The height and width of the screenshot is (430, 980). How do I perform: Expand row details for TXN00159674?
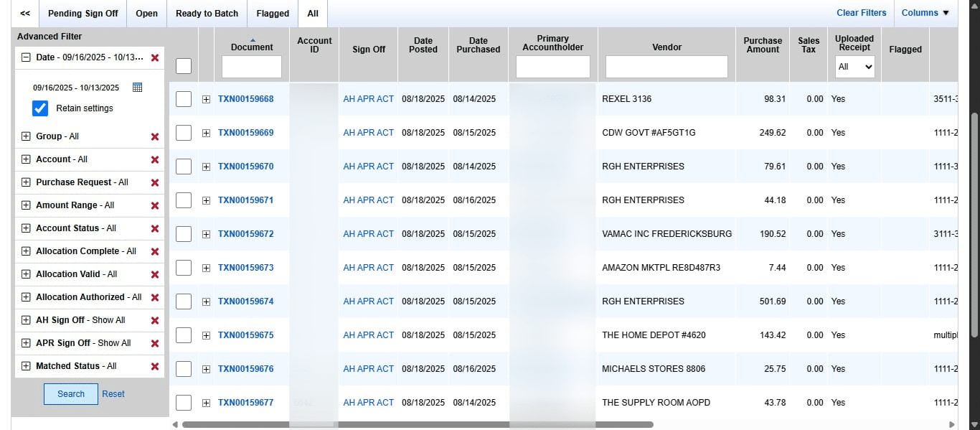click(206, 302)
